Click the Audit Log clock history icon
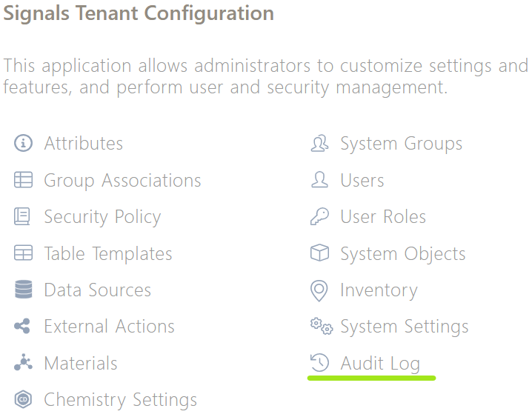The image size is (532, 417). (x=319, y=362)
